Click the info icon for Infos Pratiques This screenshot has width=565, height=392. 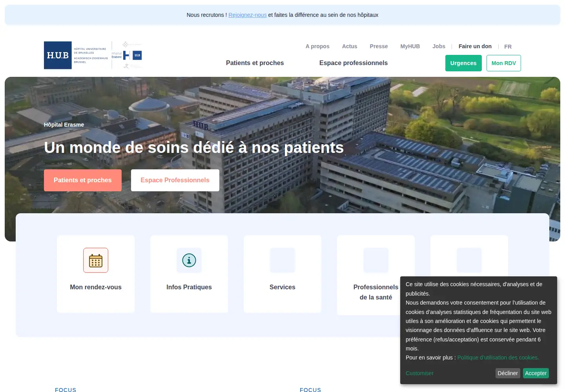click(189, 260)
